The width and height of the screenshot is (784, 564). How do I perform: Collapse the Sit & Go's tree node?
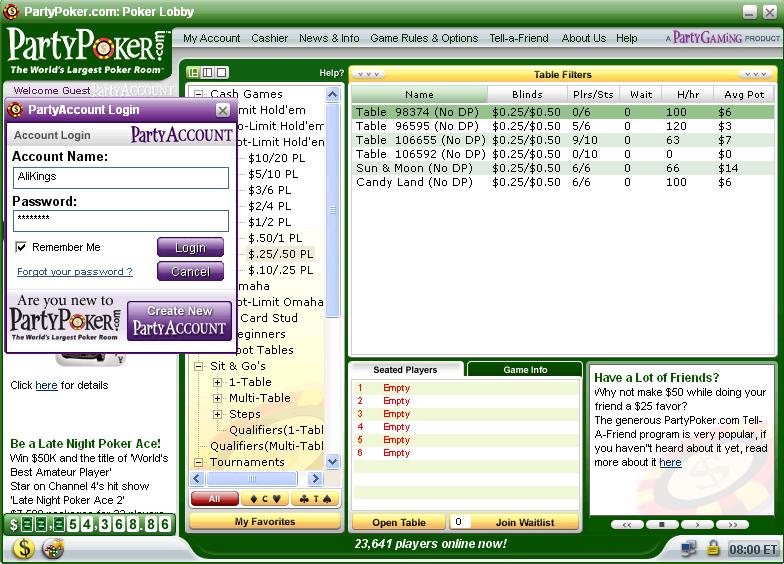[198, 366]
